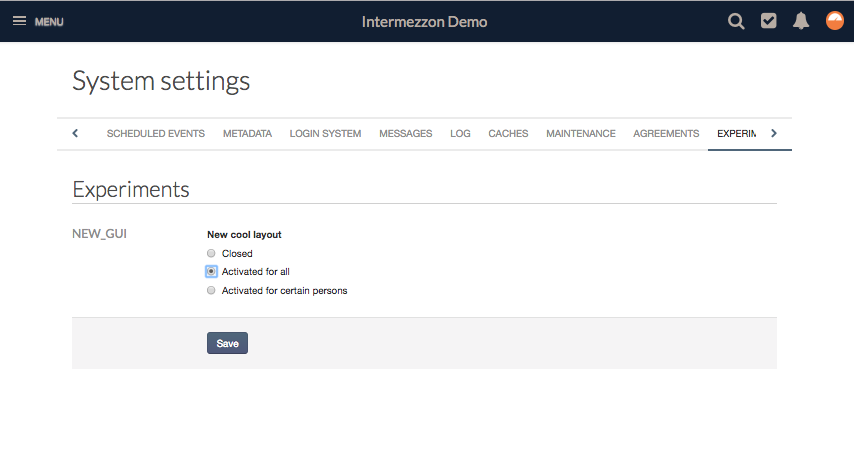
Task: Go to the Login System tab
Action: (325, 134)
